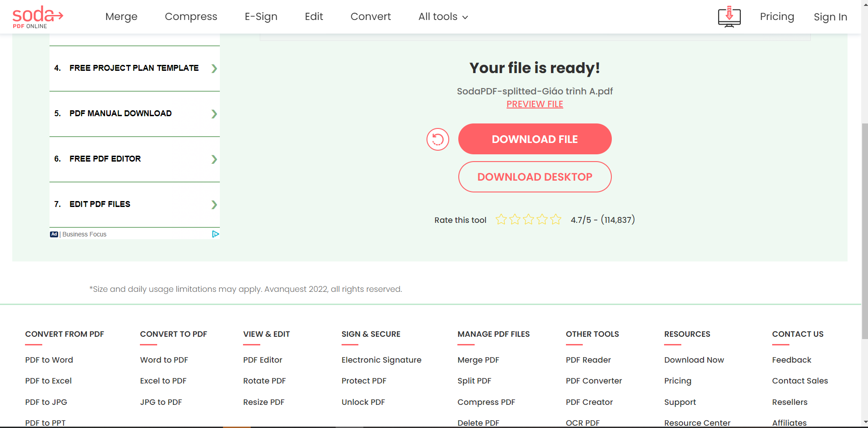Open Compress PDF footer link
This screenshot has height=428, width=868.
point(486,402)
